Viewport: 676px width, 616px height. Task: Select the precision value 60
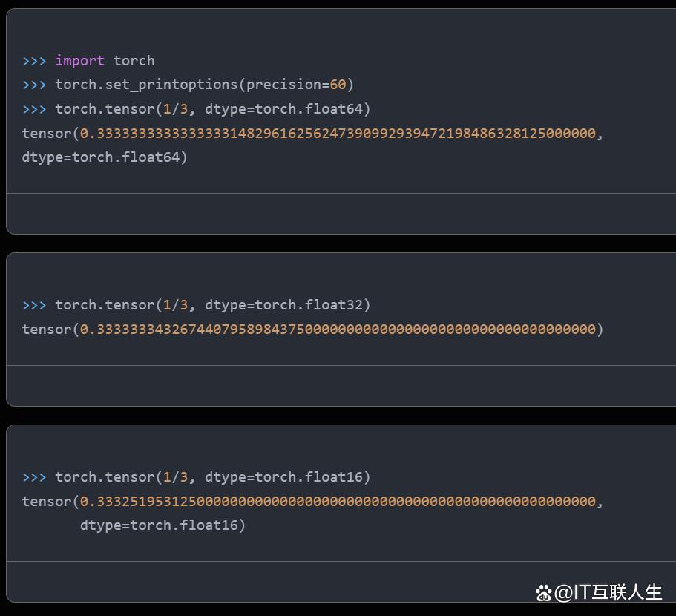click(338, 85)
